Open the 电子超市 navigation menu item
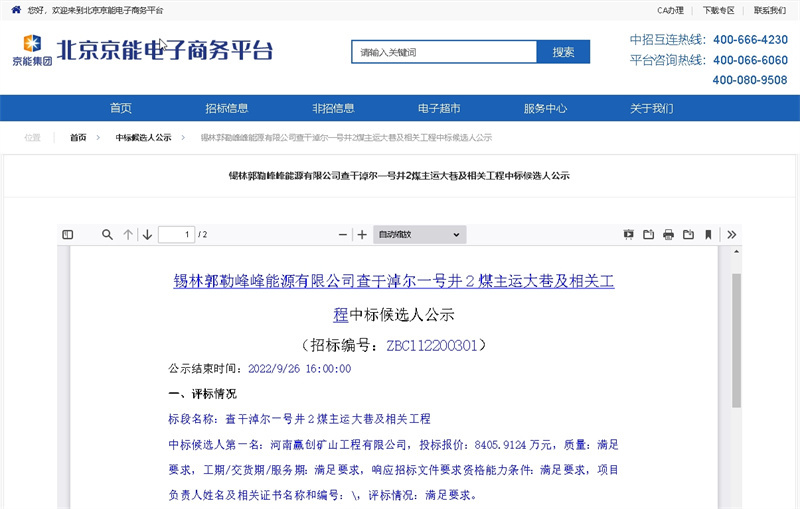Image resolution: width=800 pixels, height=509 pixels. coord(439,108)
